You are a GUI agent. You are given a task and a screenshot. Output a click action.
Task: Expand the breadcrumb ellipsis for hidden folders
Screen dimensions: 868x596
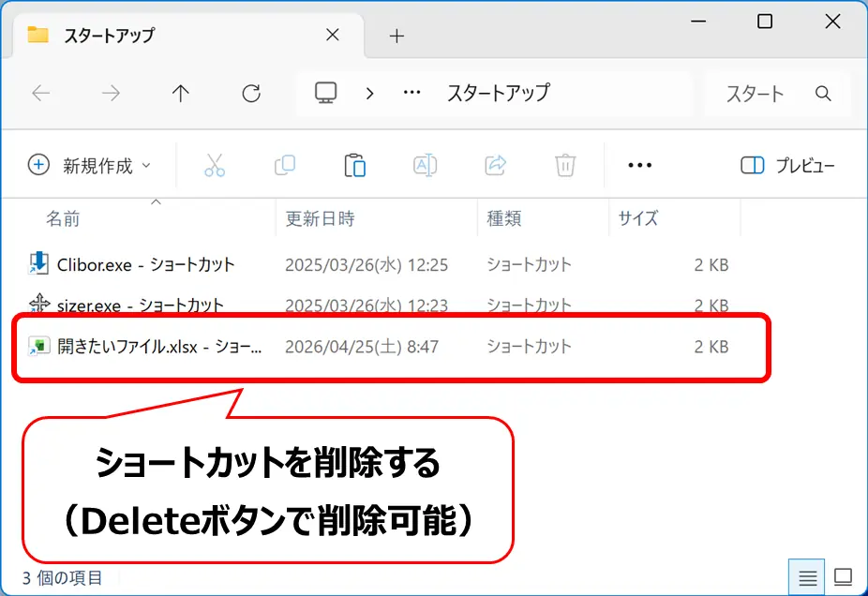412,93
